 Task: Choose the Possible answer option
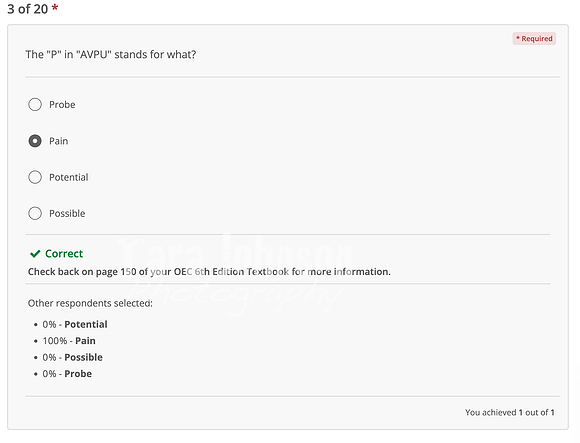(x=35, y=213)
